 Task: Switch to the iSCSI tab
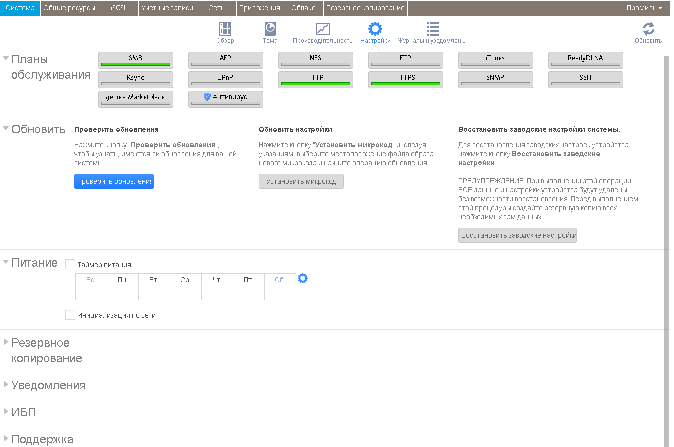point(118,8)
